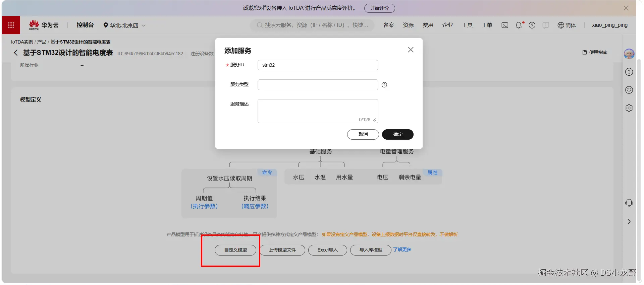644x285 pixels.
Task: Click the feedback message icon in top bar
Action: click(x=546, y=25)
